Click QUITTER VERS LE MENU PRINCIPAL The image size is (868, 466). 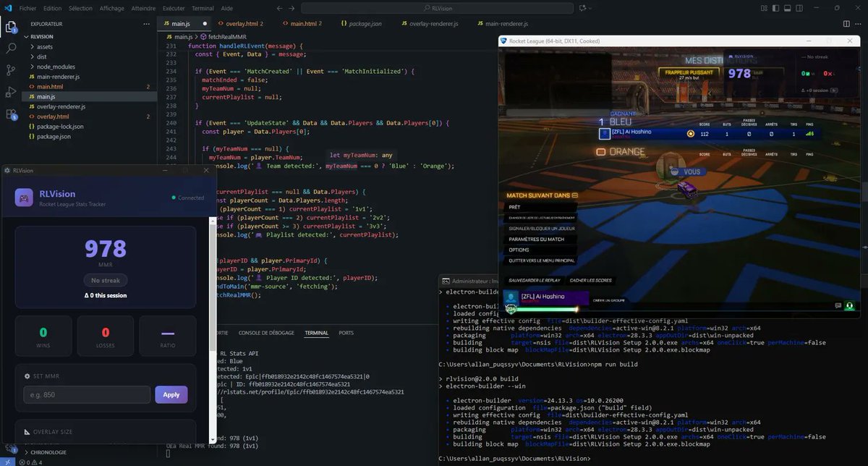542,260
